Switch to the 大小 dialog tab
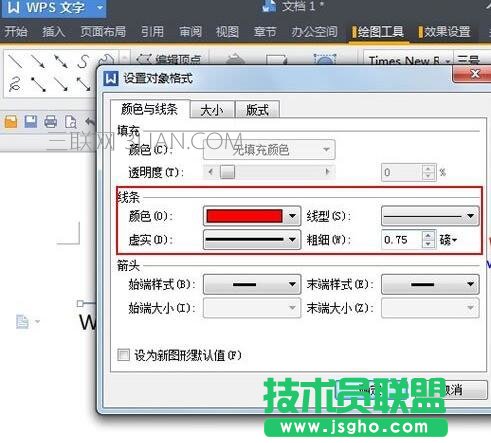The image size is (491, 443). [x=212, y=110]
